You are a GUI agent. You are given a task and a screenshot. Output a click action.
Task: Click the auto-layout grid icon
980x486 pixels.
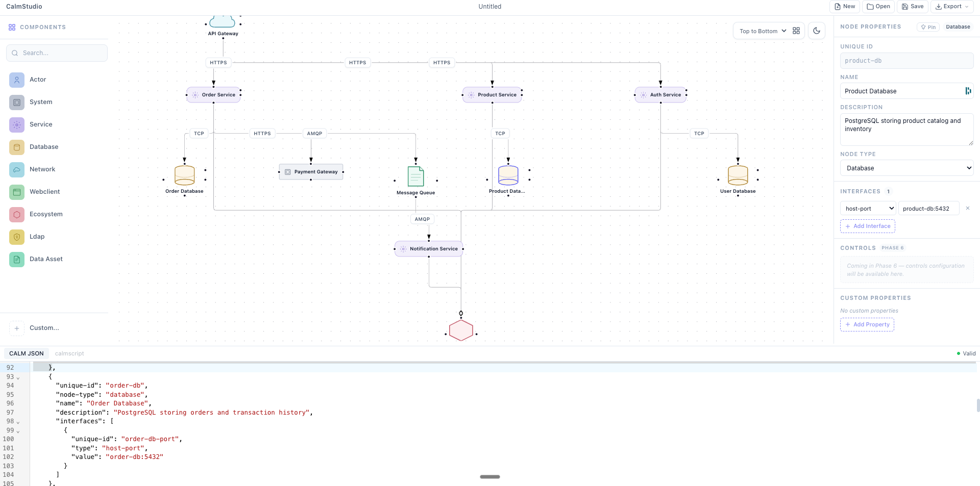pyautogui.click(x=796, y=31)
